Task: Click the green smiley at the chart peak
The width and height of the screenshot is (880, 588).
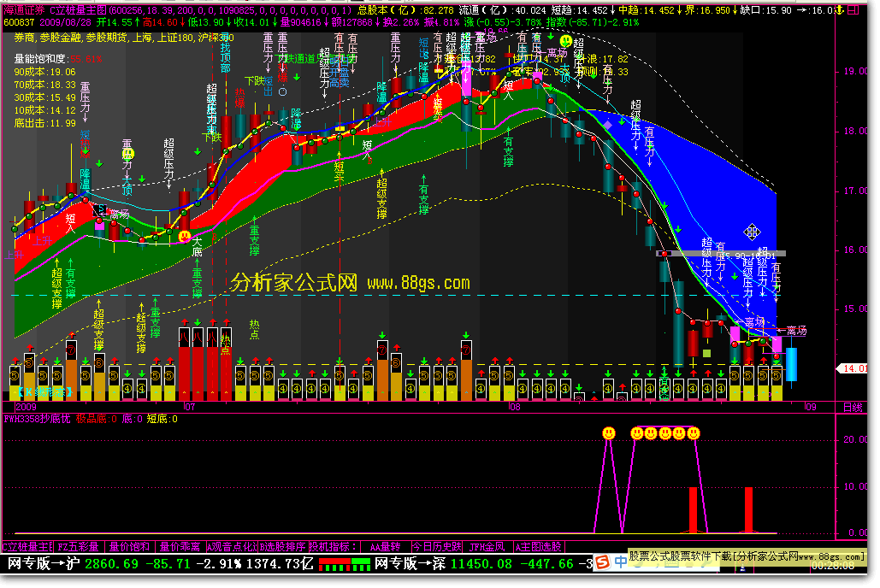Action: point(566,40)
